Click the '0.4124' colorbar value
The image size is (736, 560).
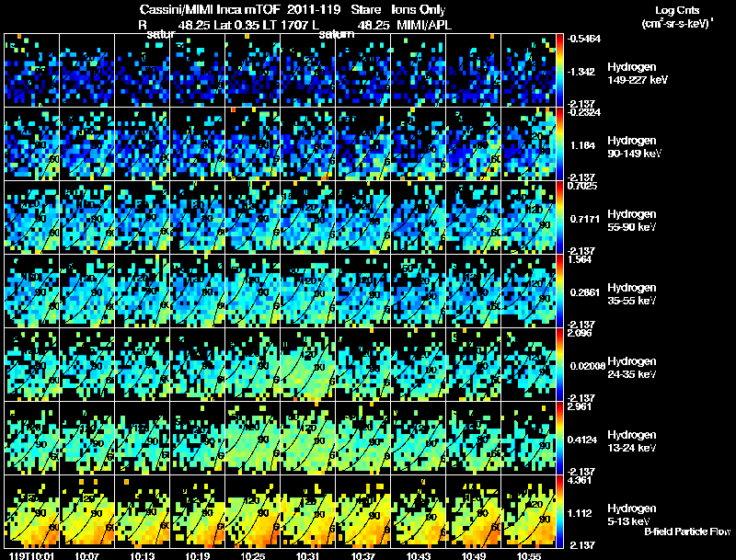[582, 440]
